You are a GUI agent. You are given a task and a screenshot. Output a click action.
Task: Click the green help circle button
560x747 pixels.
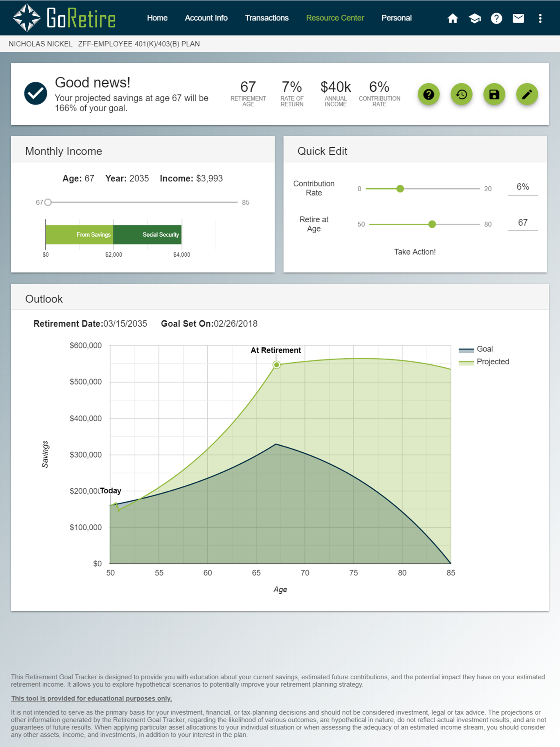pos(428,94)
